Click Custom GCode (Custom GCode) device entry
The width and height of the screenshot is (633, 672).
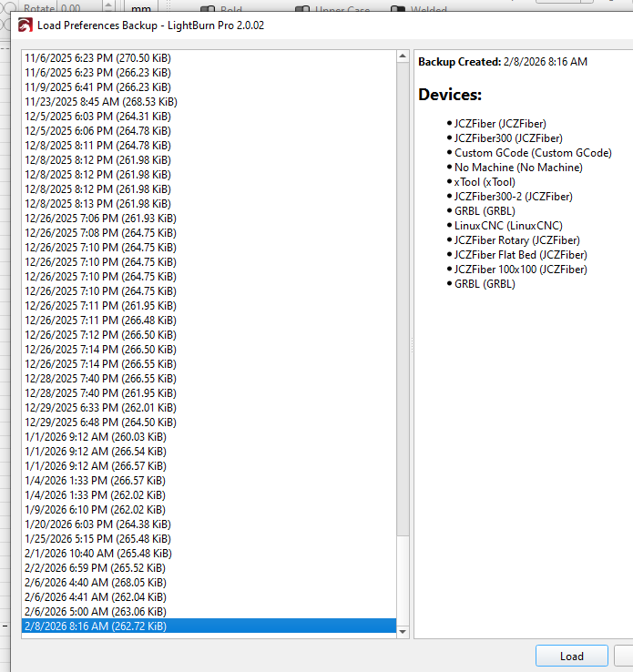click(x=533, y=153)
